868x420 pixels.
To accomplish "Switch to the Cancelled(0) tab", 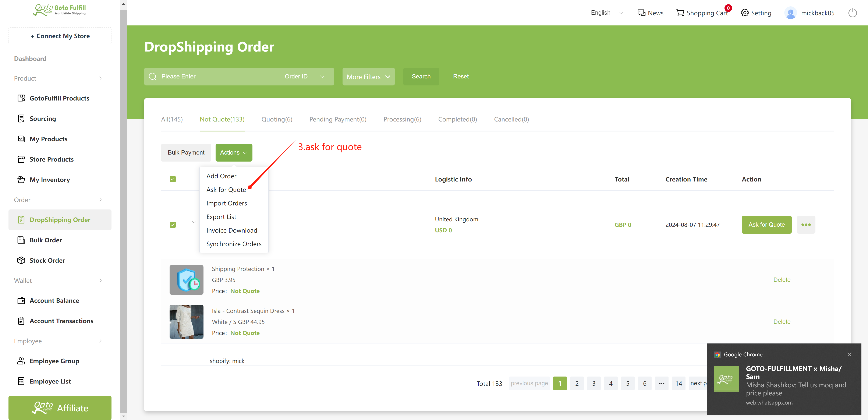I will (x=511, y=119).
